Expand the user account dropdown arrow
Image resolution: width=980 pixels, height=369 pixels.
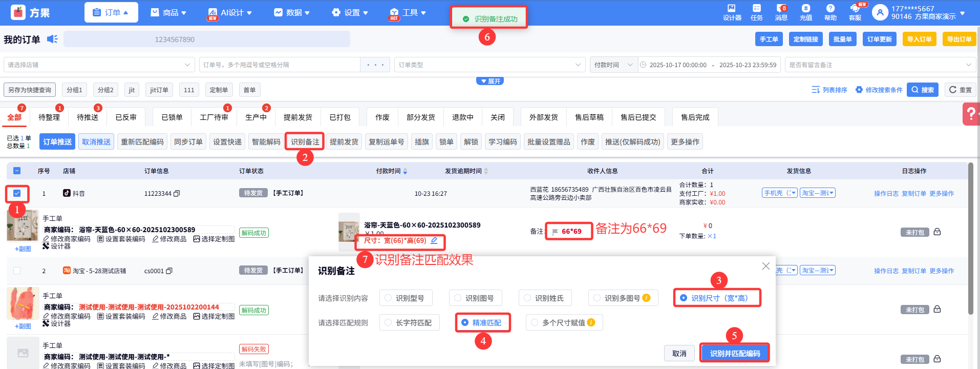[x=963, y=13]
